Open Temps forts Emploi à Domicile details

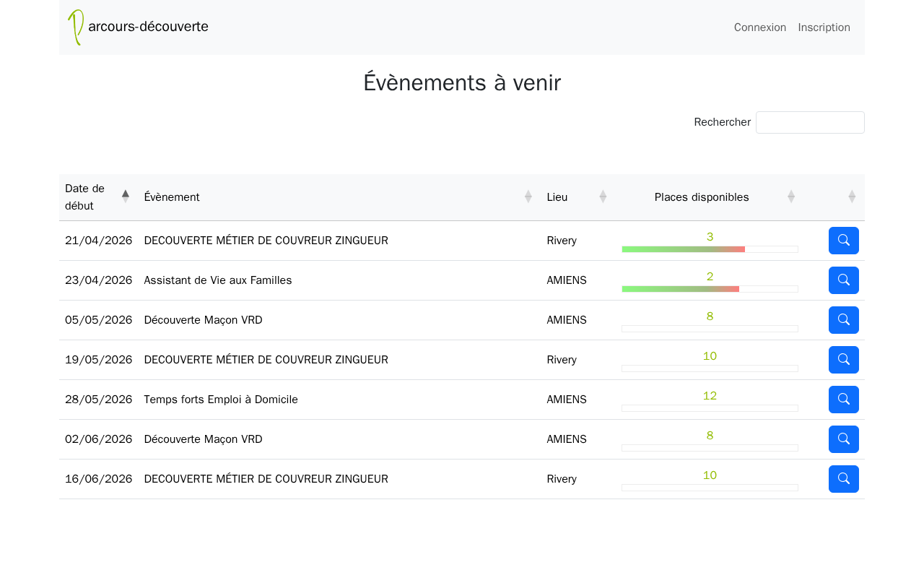tap(843, 400)
